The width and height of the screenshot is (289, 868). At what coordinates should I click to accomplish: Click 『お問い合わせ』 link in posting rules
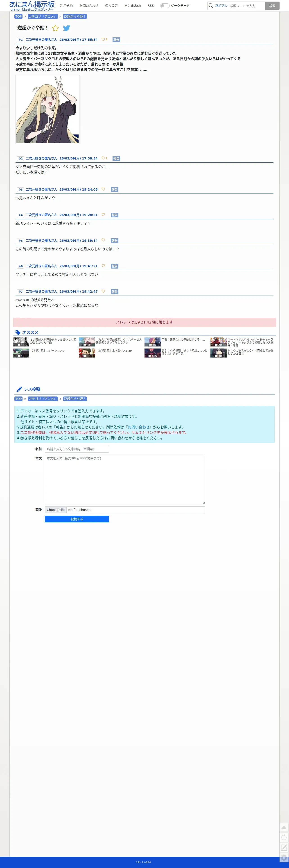(x=139, y=427)
